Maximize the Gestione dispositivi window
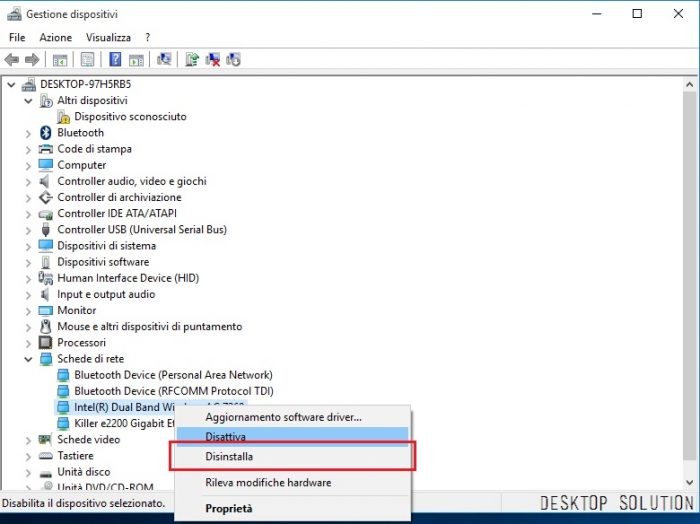Screen dimensions: 700x524 [x=637, y=14]
